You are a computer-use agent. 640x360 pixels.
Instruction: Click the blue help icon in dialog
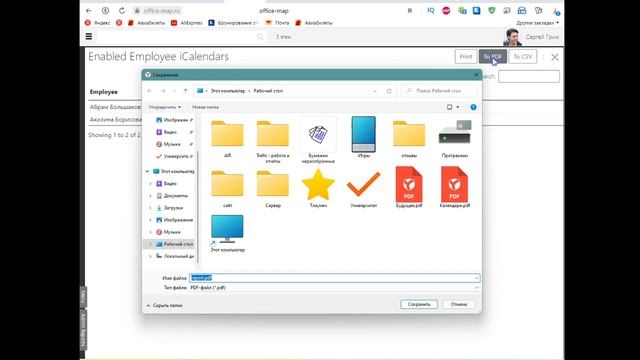coord(473,107)
